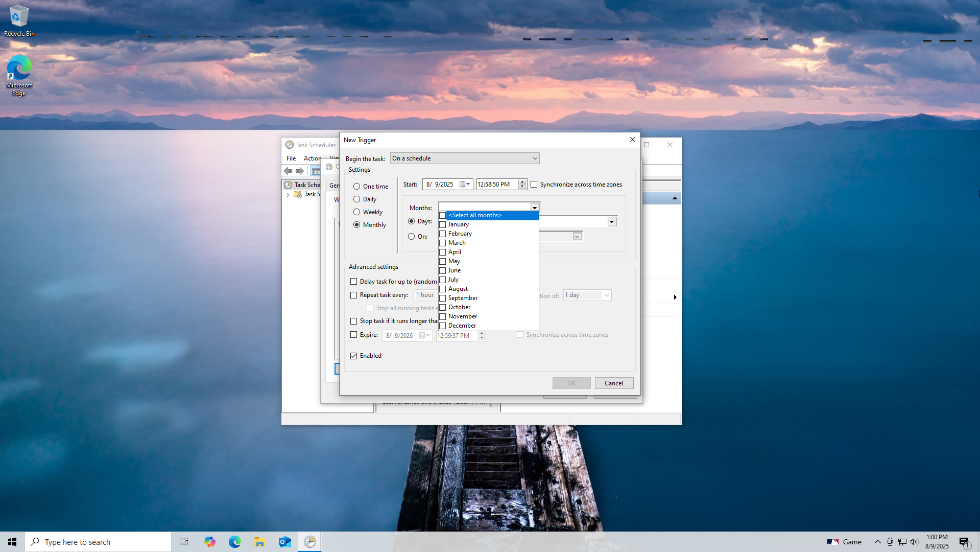
Task: Click Back arrow in Task Scheduler toolbar
Action: click(288, 171)
